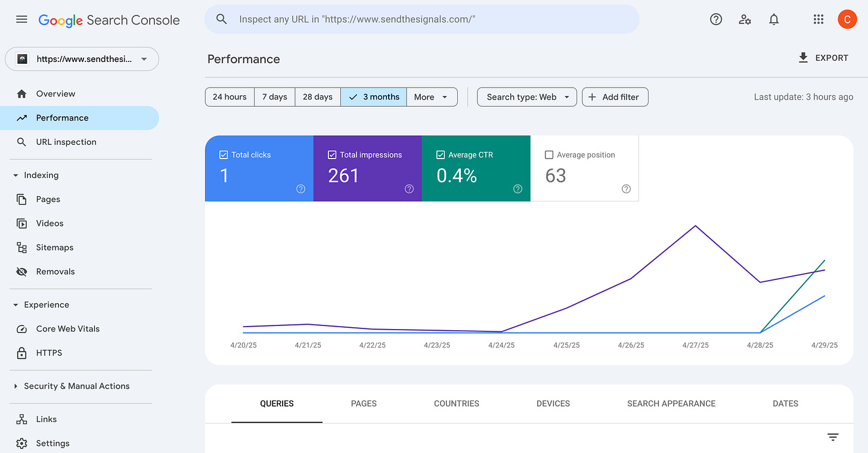Click the Videos play icon
Image resolution: width=868 pixels, height=453 pixels.
(22, 223)
